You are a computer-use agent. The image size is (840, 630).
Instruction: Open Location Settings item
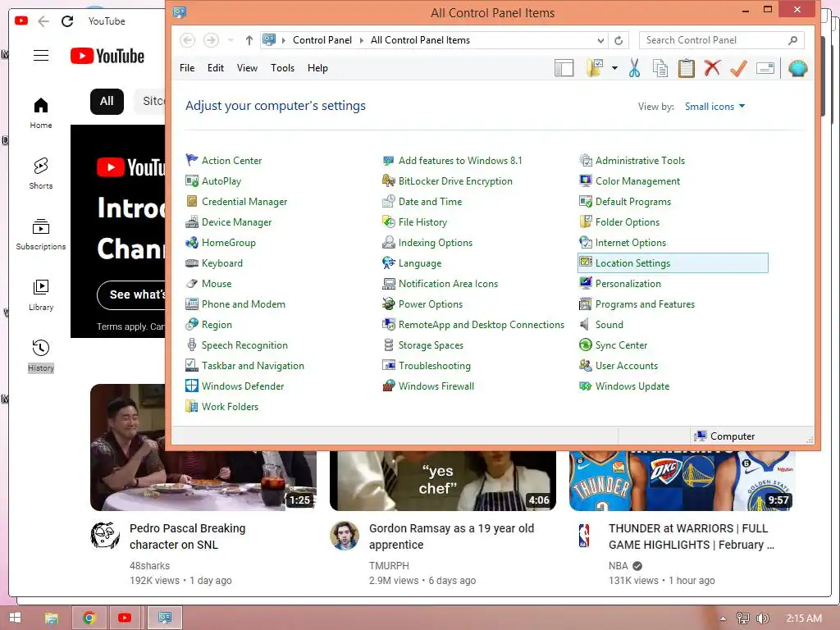point(673,263)
